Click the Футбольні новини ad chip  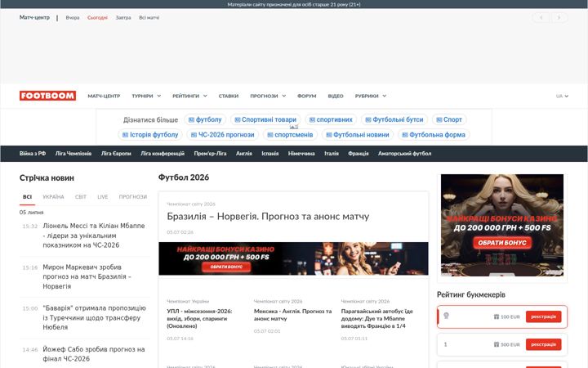358,134
